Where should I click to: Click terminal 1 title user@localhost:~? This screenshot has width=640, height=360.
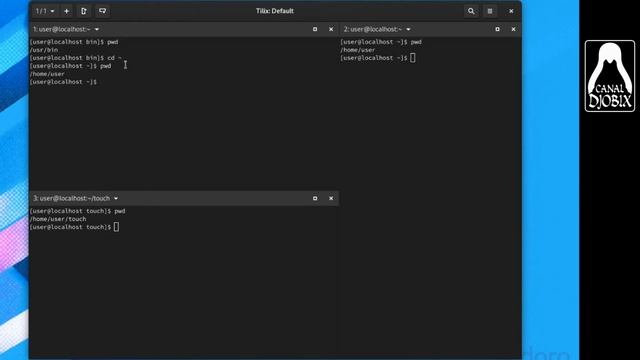[62, 29]
